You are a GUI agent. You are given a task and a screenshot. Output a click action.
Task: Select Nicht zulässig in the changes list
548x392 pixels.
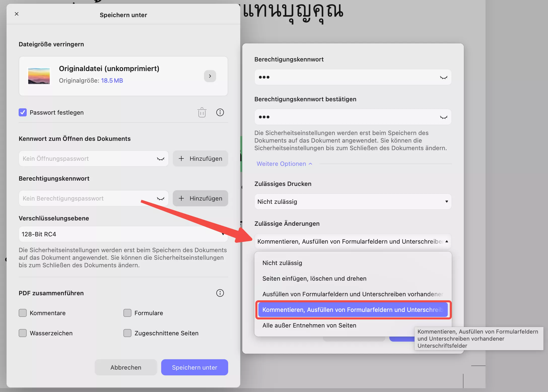(282, 263)
